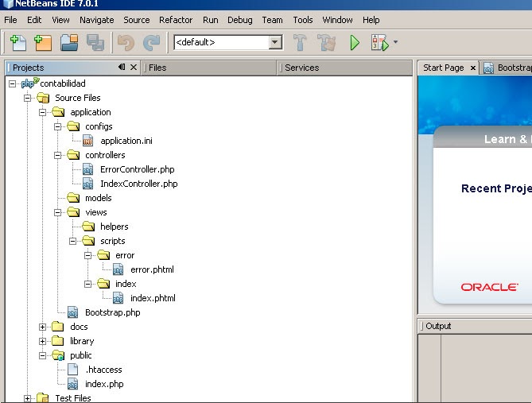Collapse the application folder node
The height and width of the screenshot is (403, 532).
(42, 112)
